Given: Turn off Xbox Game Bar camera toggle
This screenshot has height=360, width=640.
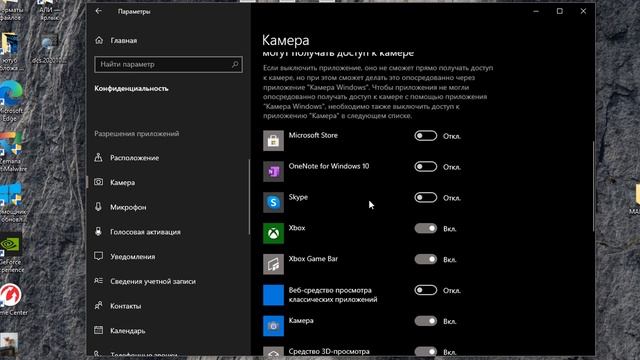Looking at the screenshot, I should pos(426,259).
